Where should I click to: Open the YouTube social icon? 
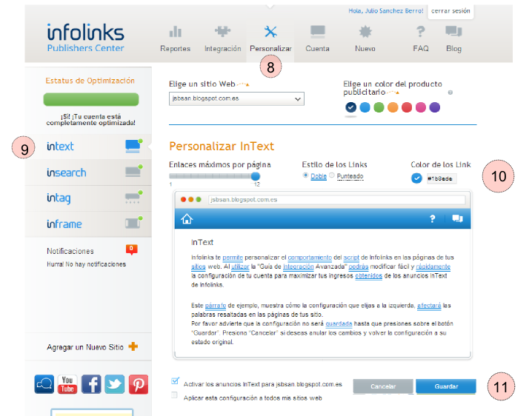[x=67, y=384]
